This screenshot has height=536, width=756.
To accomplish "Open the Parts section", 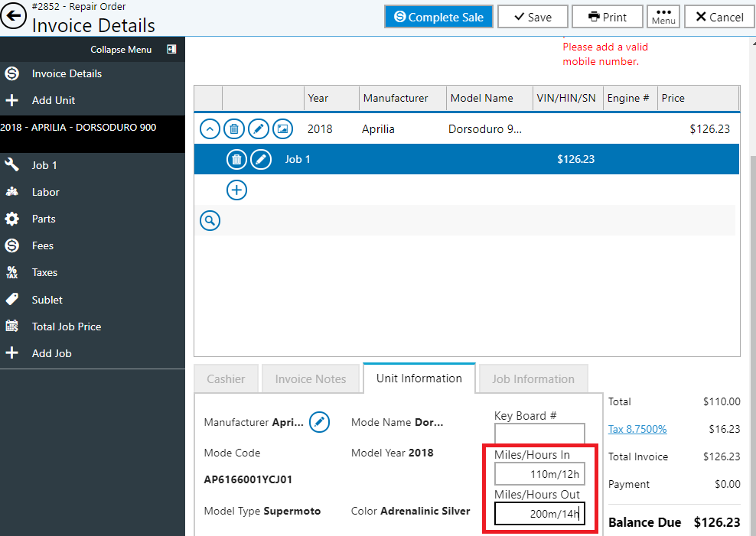I will tap(44, 219).
